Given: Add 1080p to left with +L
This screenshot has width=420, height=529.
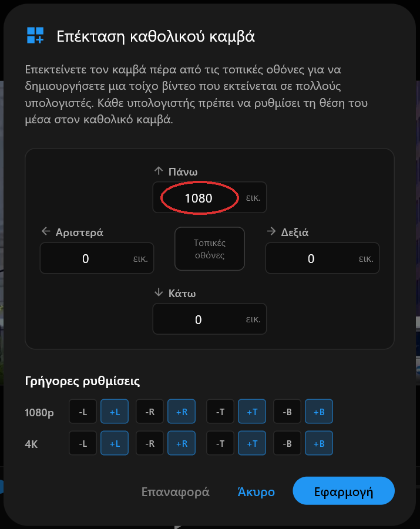Looking at the screenshot, I should [x=115, y=412].
